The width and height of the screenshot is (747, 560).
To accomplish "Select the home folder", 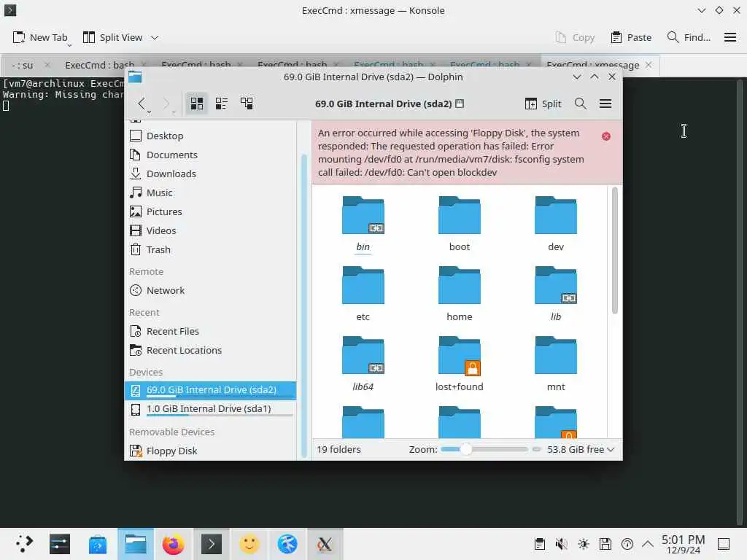I will coord(460,293).
